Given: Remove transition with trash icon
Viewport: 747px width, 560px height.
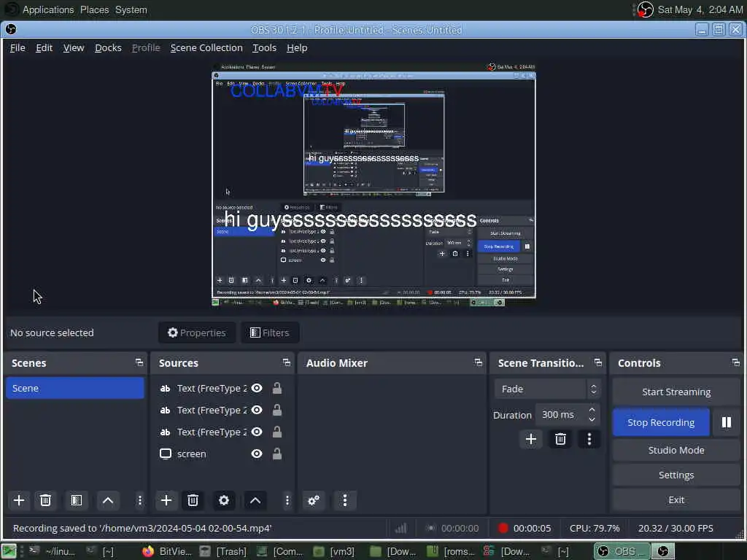Looking at the screenshot, I should click(560, 439).
